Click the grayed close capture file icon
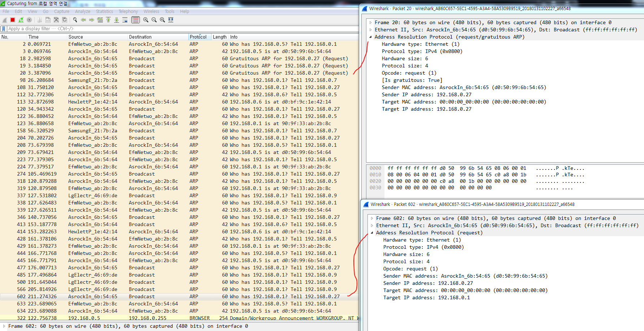 pyautogui.click(x=56, y=20)
